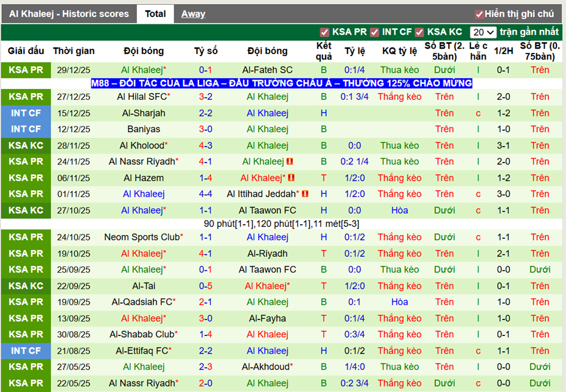Screen dimensions: 566x392
Task: Click the Kết quả column header
Action: 324,51
